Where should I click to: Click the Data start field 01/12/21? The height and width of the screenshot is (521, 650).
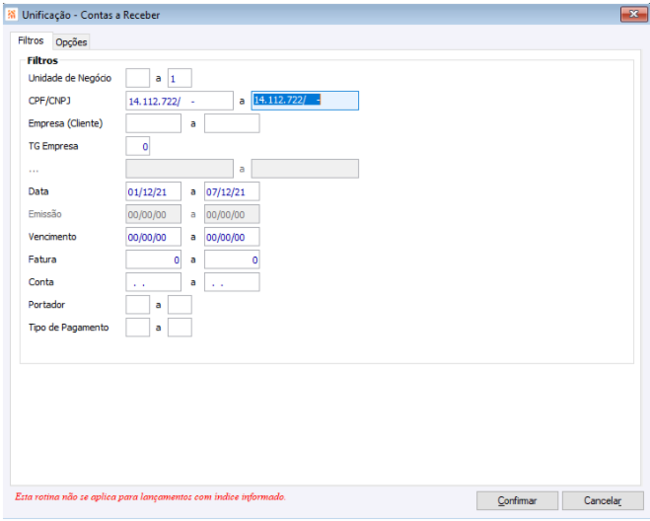(153, 191)
